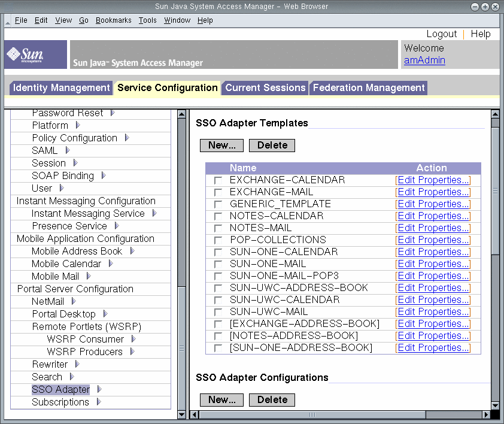Check the SUN-UWC-MAIL template checkbox
This screenshot has height=424, width=504.
pos(218,312)
